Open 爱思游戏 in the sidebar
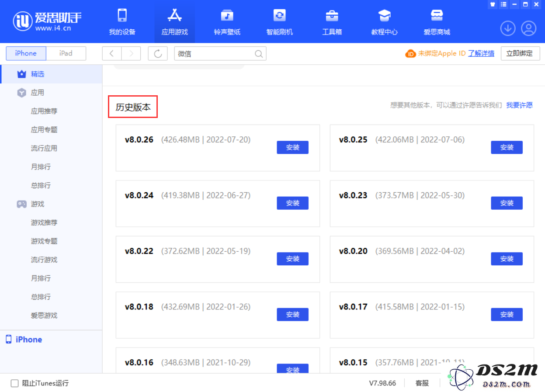 (x=44, y=316)
